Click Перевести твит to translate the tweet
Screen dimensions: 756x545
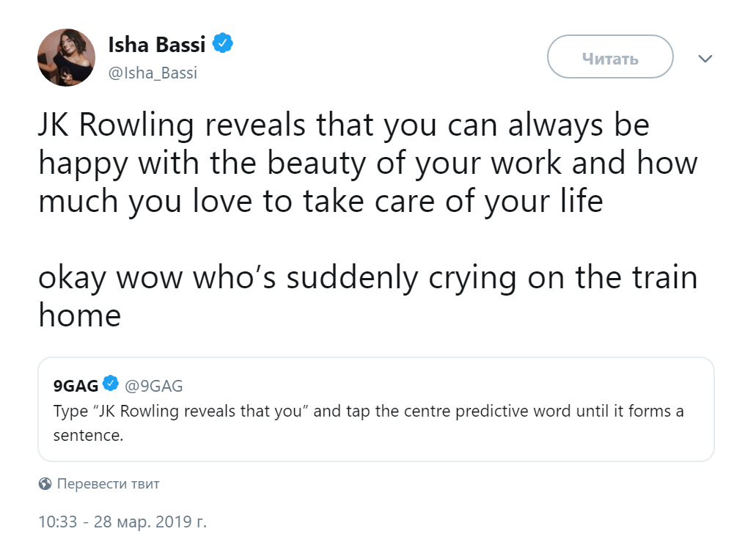click(x=108, y=483)
